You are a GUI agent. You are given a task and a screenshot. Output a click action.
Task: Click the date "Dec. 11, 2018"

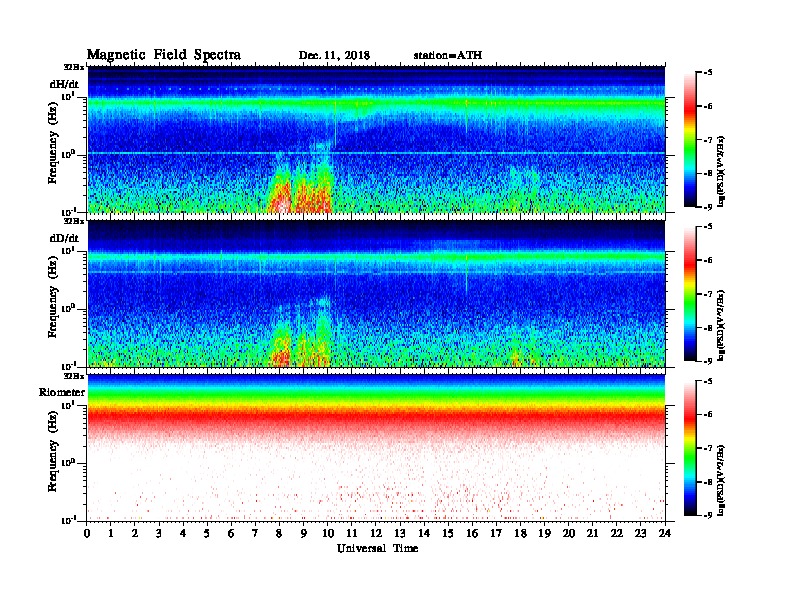334,56
